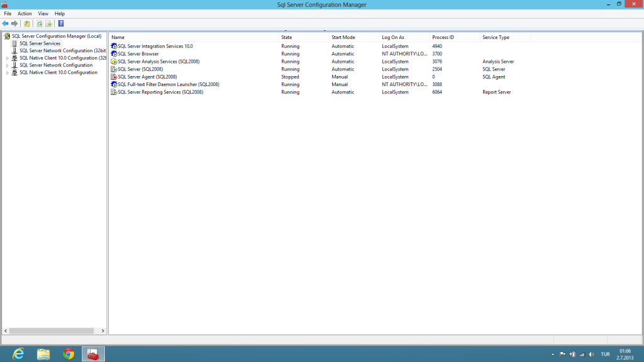This screenshot has width=644, height=362.
Task: Click the Action Center flag tray icon
Action: pyautogui.click(x=562, y=354)
